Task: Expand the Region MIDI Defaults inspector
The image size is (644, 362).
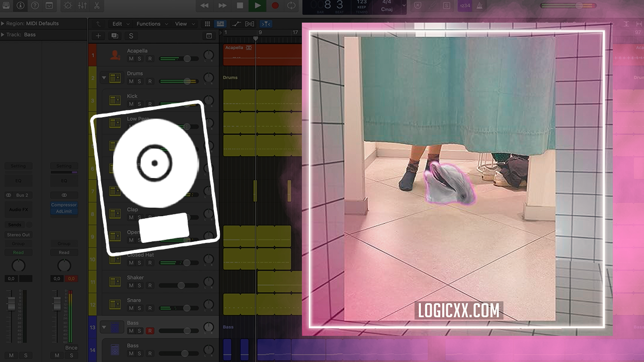Action: [3, 24]
